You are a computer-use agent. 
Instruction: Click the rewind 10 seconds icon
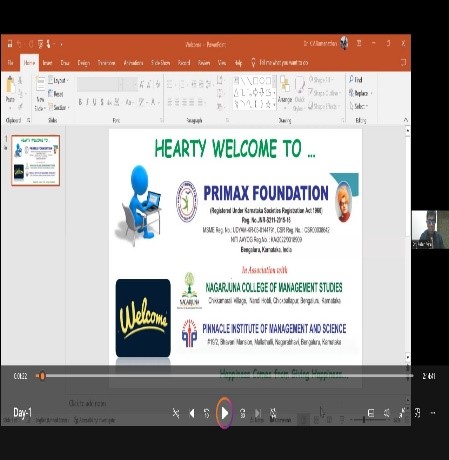point(207,413)
